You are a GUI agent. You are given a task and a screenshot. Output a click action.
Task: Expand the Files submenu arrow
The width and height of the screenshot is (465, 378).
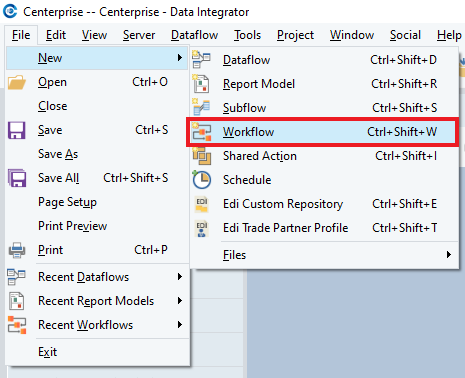pyautogui.click(x=449, y=255)
